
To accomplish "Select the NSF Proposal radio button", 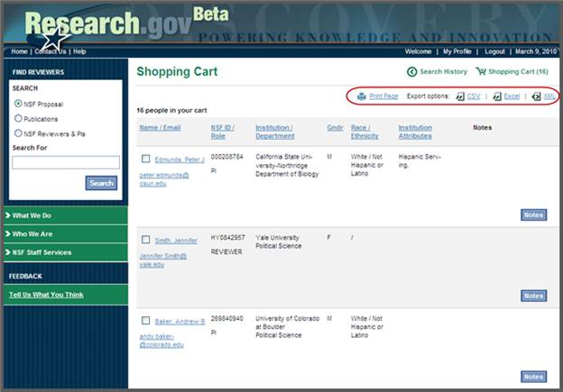I will tap(18, 104).
